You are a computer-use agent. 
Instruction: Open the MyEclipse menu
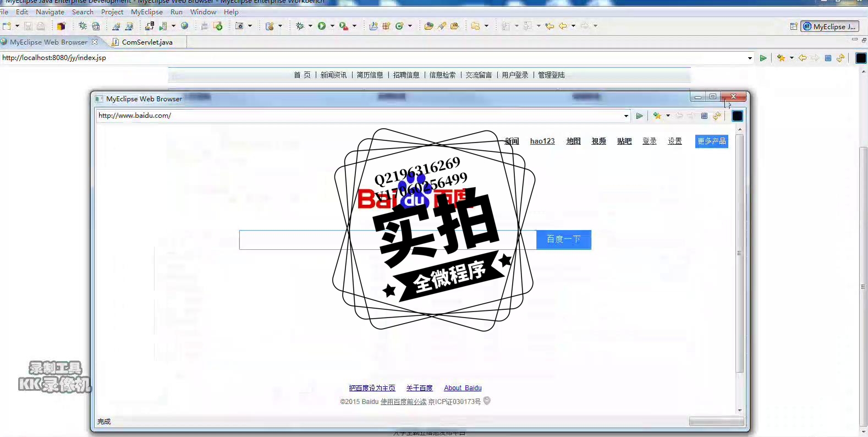point(147,12)
